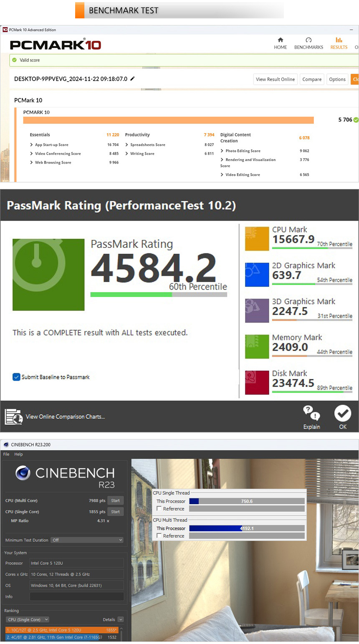Viewport: 359px width, 644px height.
Task: Select the Intel Core 5 120U ranking row
Action: point(62,630)
